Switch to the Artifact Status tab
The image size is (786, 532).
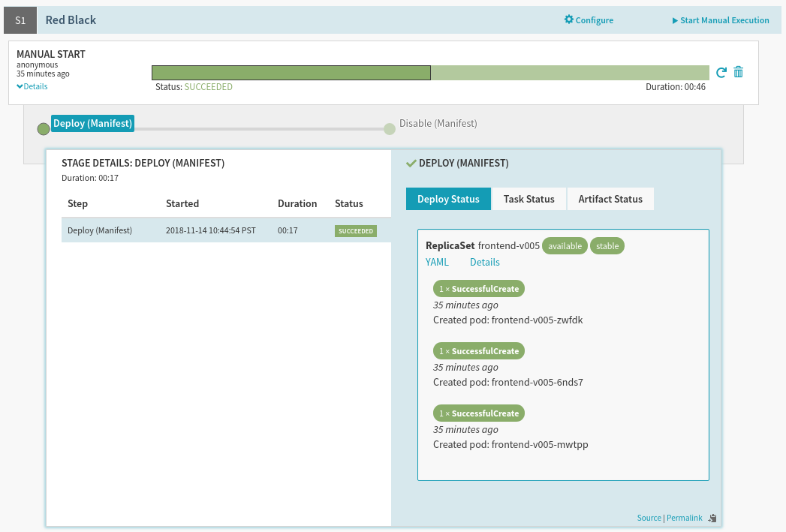pos(610,199)
